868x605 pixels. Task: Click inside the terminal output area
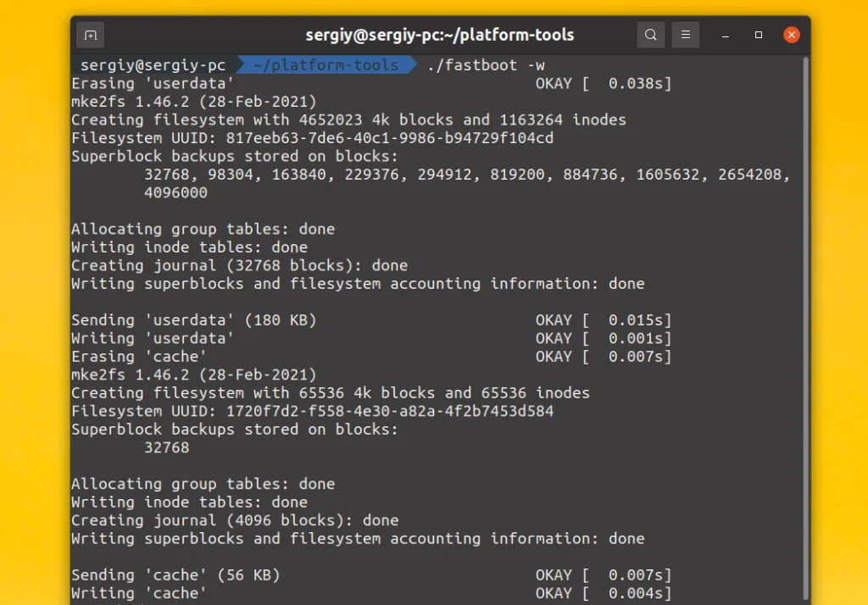(424, 339)
